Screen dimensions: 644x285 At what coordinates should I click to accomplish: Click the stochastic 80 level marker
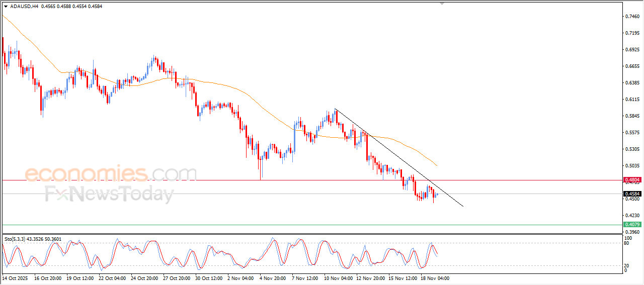click(626, 243)
